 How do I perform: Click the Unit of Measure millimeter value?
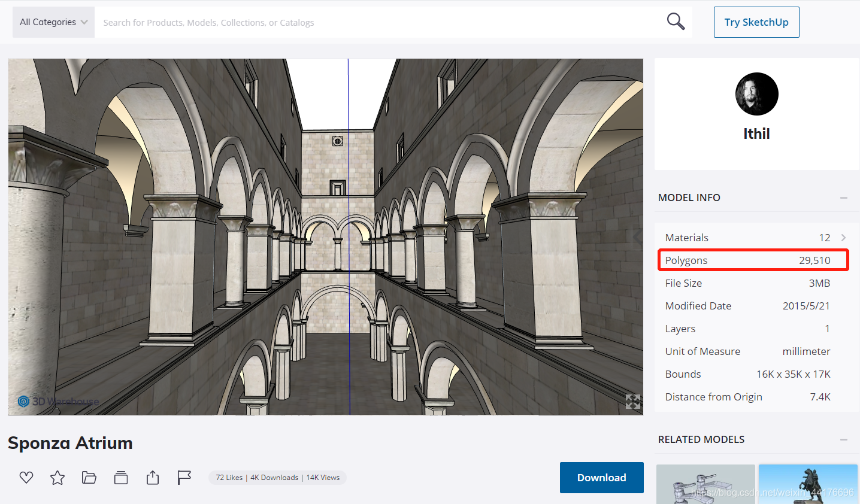(x=806, y=351)
